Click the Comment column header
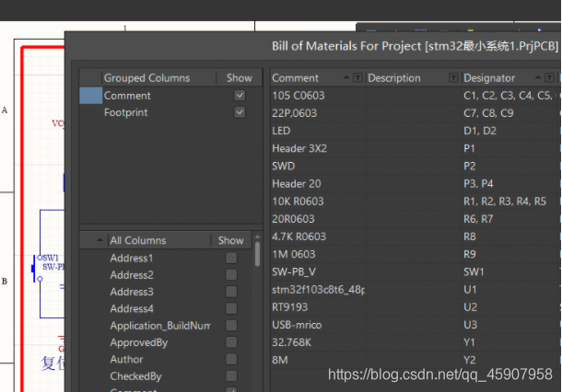This screenshot has width=562, height=392. point(295,78)
